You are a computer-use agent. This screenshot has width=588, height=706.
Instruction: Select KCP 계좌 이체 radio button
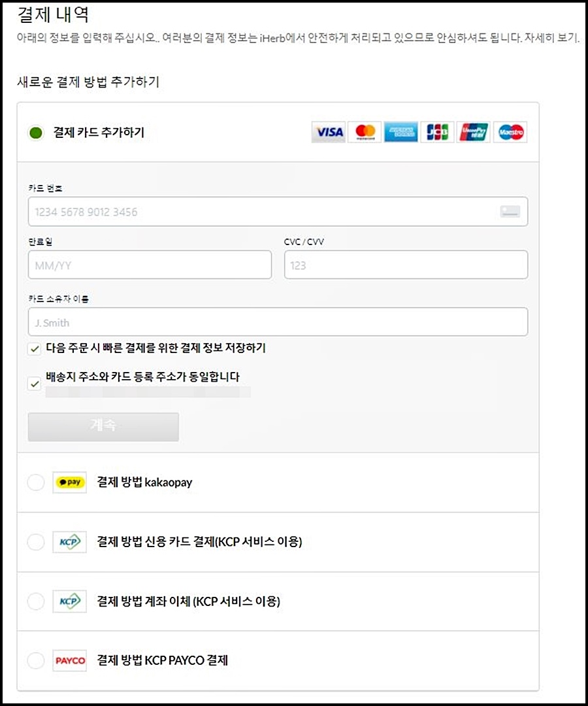coord(36,601)
